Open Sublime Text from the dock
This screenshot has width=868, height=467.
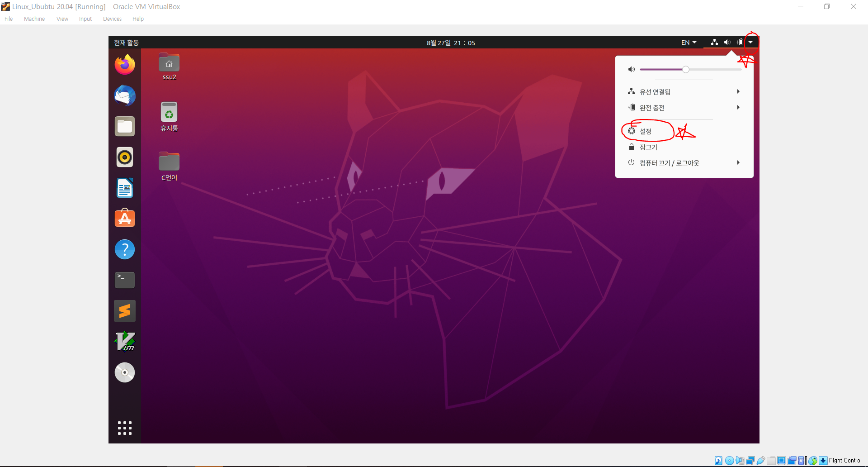click(125, 311)
